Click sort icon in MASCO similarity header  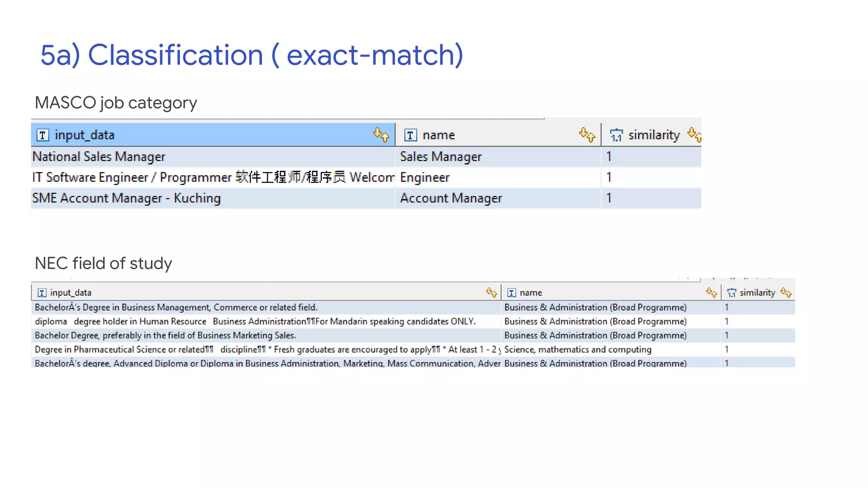(694, 135)
